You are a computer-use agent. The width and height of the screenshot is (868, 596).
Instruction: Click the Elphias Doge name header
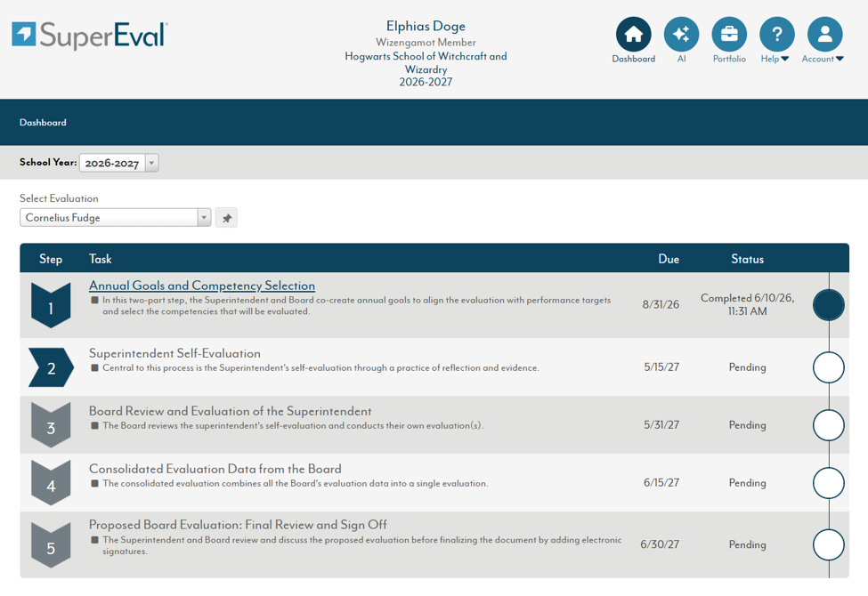[426, 26]
